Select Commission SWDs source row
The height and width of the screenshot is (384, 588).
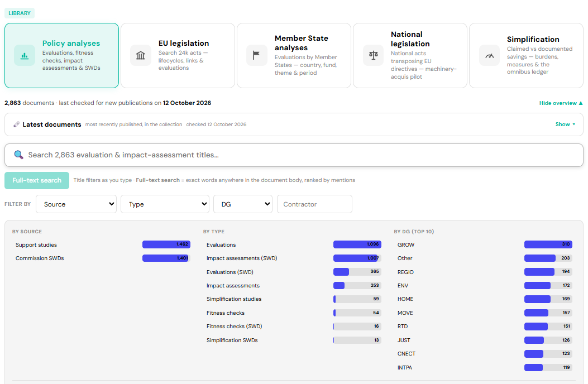coord(101,258)
